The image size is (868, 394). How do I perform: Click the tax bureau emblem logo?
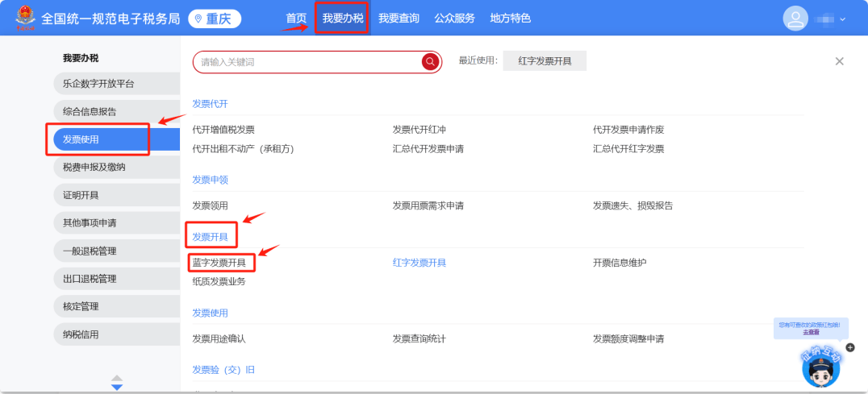(x=26, y=19)
